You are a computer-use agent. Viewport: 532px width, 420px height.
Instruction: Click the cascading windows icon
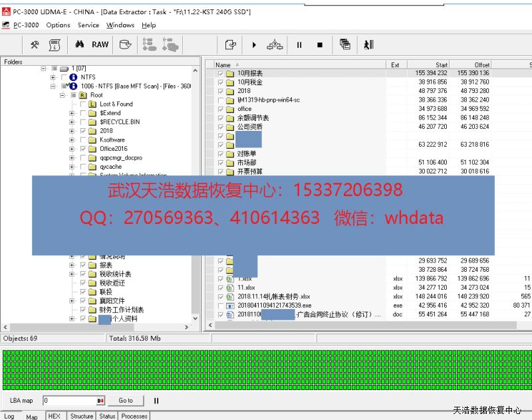(344, 45)
